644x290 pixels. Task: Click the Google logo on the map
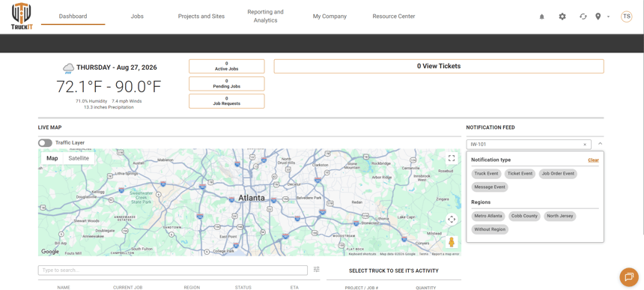[50, 251]
